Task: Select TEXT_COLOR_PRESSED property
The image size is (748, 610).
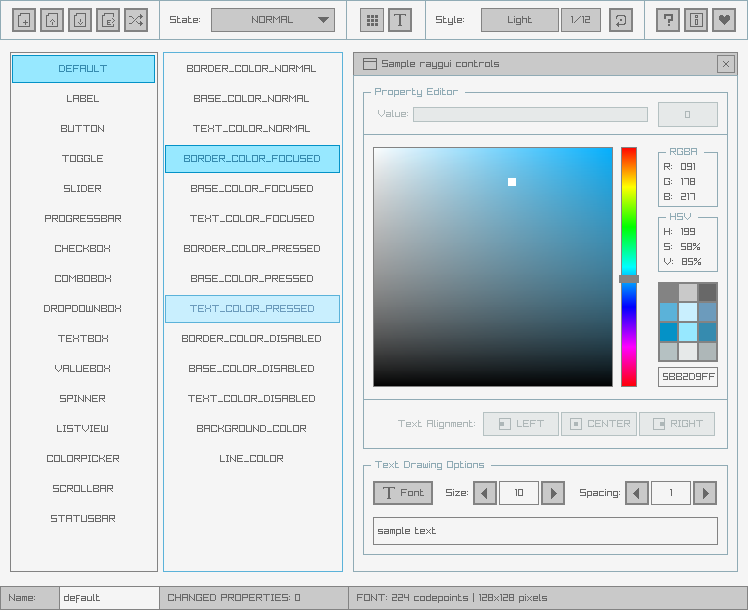Action: [x=252, y=309]
